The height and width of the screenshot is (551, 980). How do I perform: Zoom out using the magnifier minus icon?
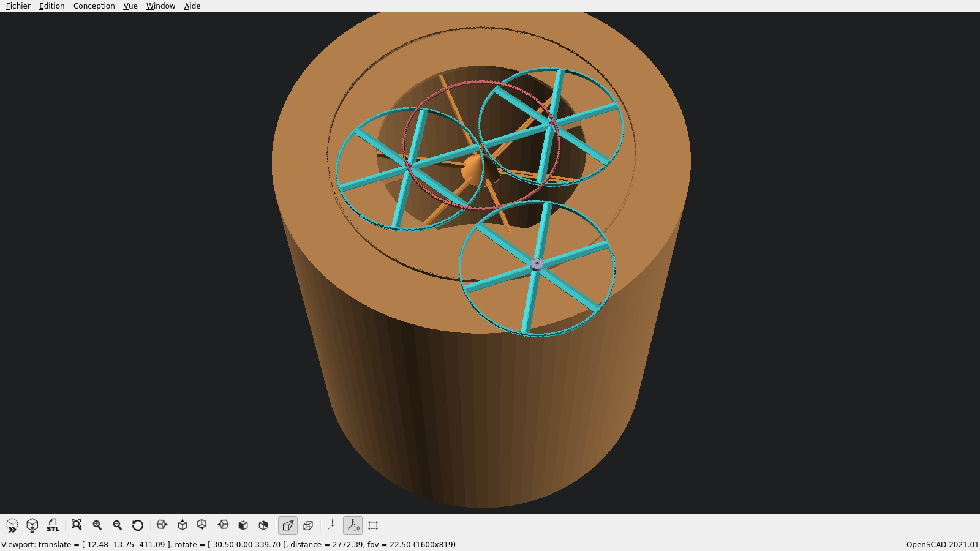[x=117, y=525]
